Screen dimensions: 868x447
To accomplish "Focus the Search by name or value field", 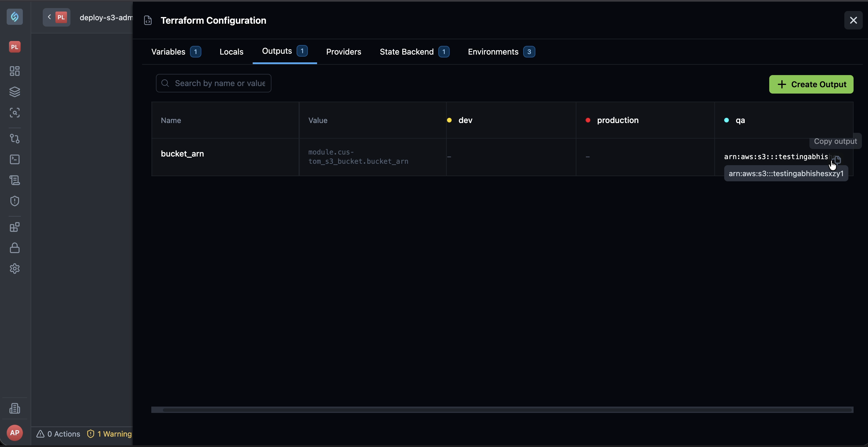I will (214, 83).
